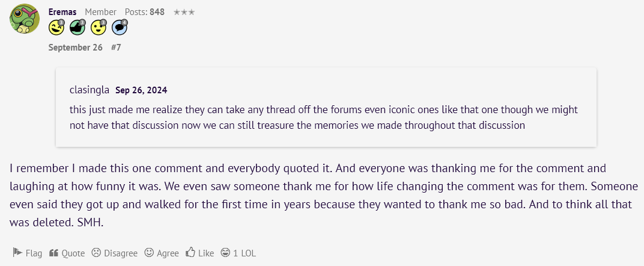Screen dimensions: 644x266
Task: Click the quotation marks icon
Action: tap(53, 253)
